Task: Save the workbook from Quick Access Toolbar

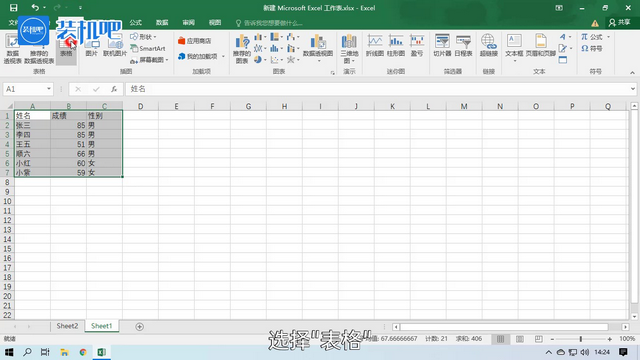Action: point(13,8)
